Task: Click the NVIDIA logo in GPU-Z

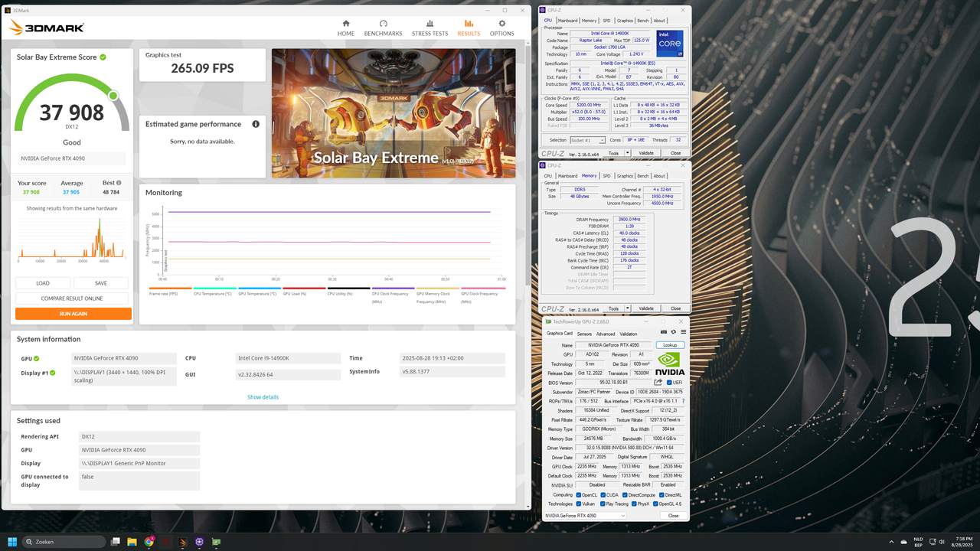Action: tap(670, 364)
